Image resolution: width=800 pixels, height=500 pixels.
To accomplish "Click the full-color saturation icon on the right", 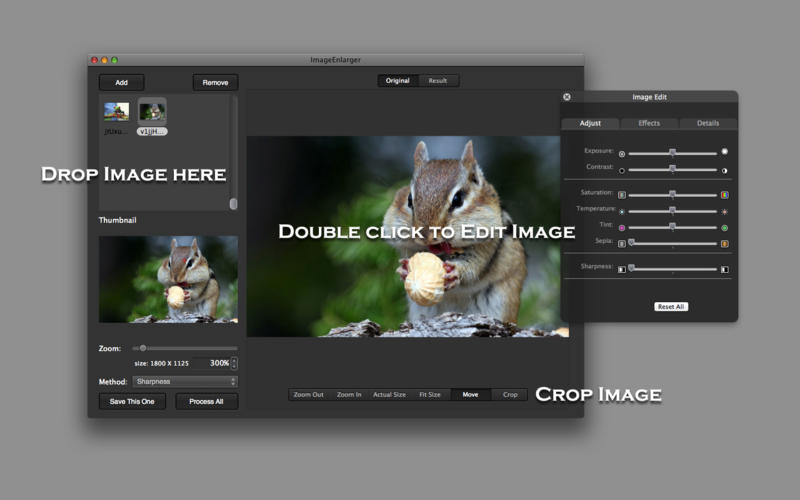I will click(724, 195).
